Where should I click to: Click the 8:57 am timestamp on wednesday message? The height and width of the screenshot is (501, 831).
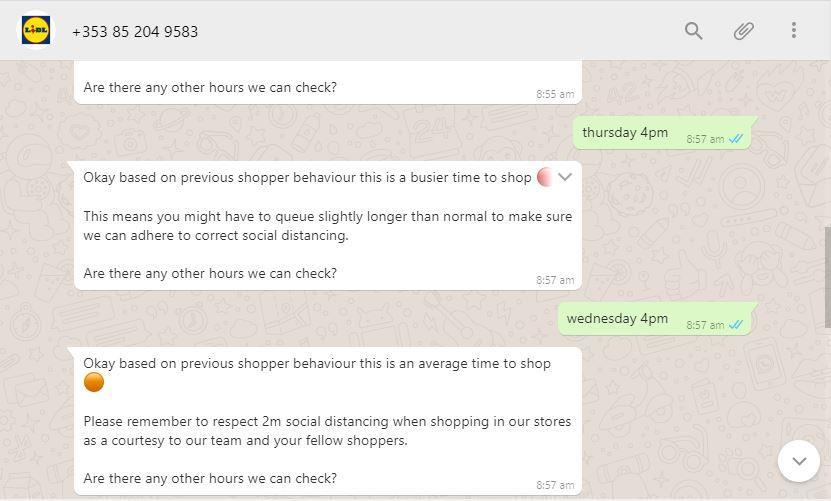[x=705, y=325]
